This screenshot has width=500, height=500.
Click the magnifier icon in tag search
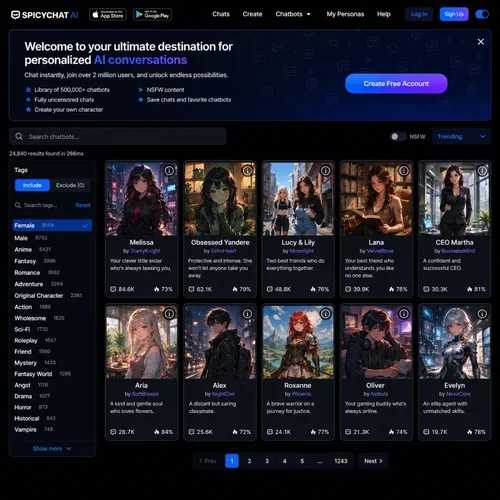(18, 205)
